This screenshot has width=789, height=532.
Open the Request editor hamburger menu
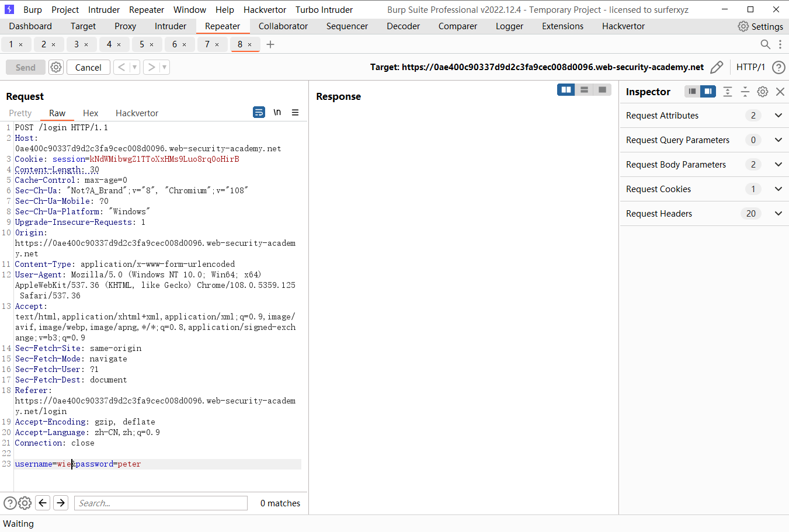point(296,112)
